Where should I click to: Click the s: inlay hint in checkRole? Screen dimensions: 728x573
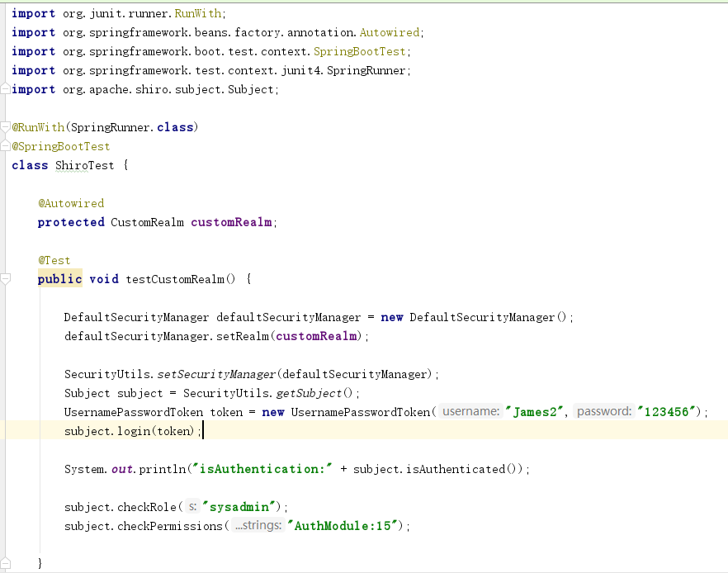pyautogui.click(x=192, y=507)
